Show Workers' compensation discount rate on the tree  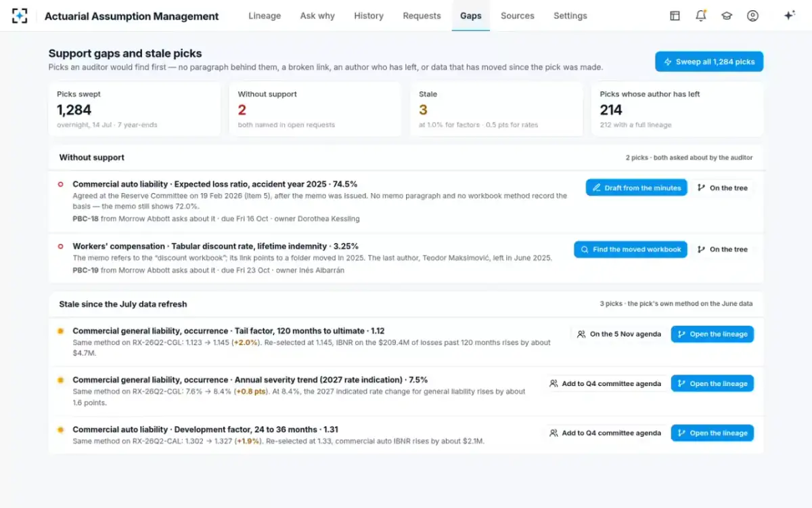pyautogui.click(x=723, y=249)
